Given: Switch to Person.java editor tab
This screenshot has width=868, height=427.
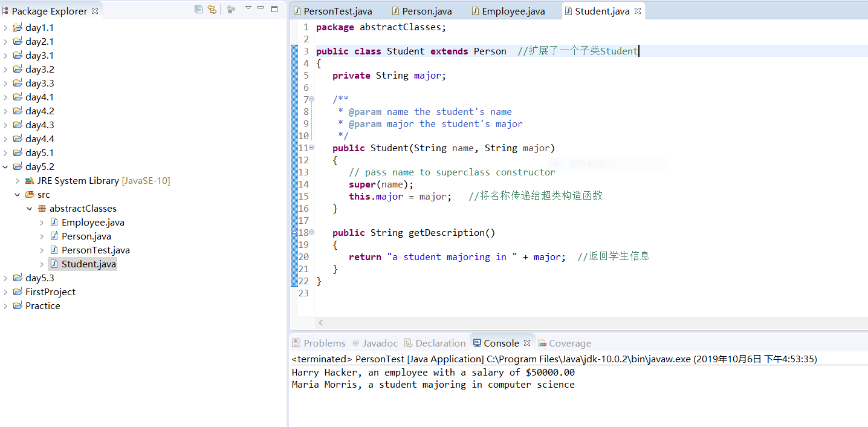Looking at the screenshot, I should pyautogui.click(x=421, y=11).
